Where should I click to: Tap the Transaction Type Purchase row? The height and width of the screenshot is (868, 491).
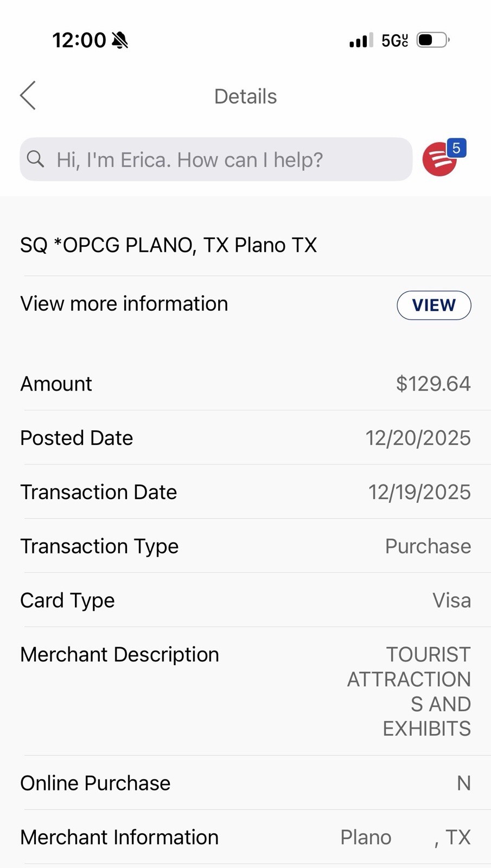(245, 546)
